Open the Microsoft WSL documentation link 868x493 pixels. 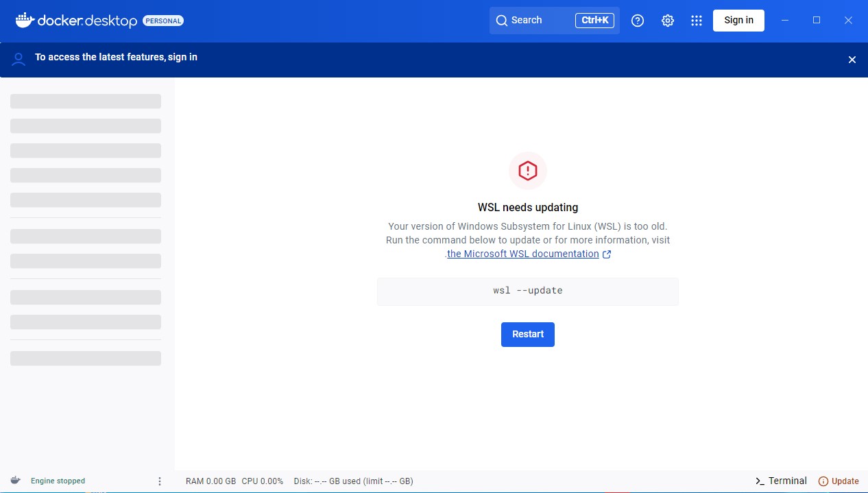point(523,254)
